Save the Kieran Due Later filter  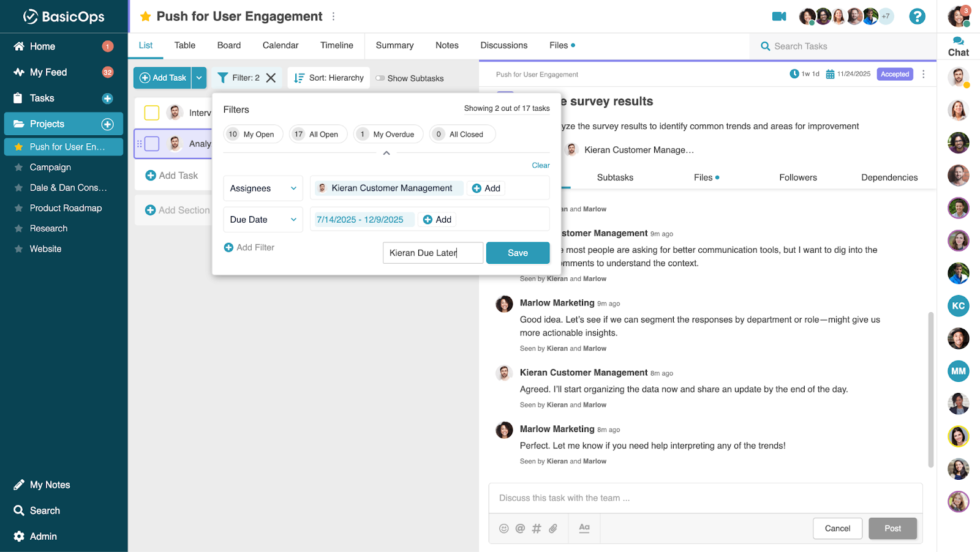(x=518, y=253)
